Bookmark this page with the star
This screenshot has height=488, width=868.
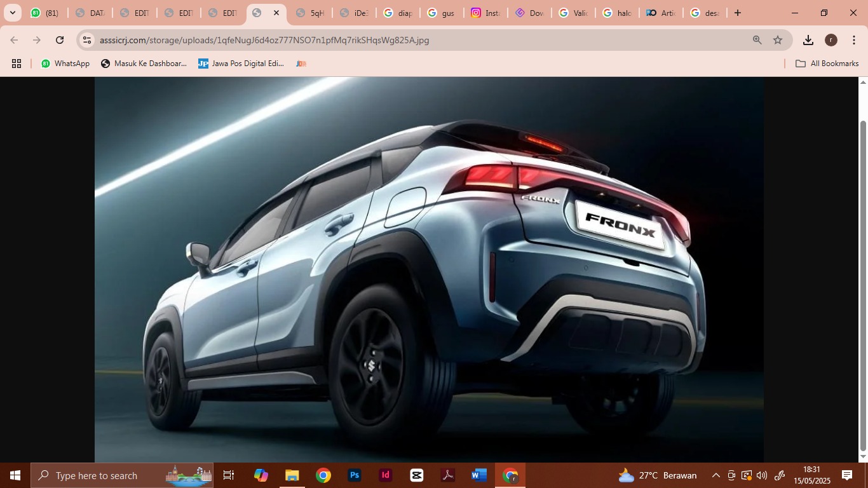(x=778, y=40)
